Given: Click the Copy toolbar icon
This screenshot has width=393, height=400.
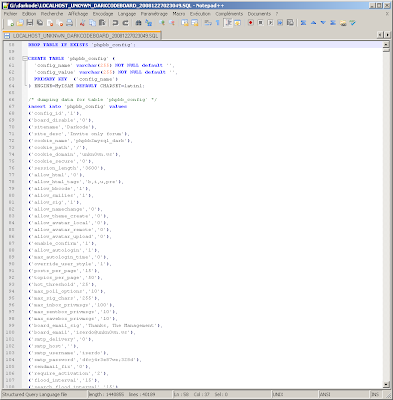Looking at the screenshot, I should click(92, 23).
